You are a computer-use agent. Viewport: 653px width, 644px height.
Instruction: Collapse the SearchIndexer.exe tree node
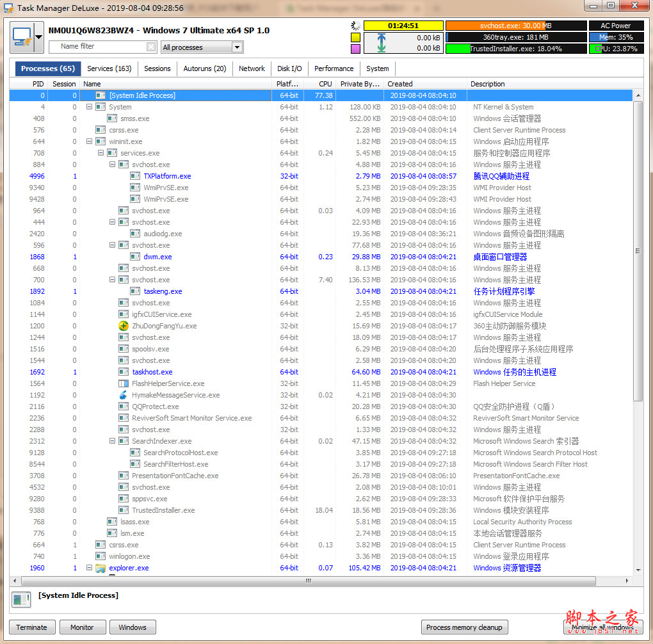point(113,440)
